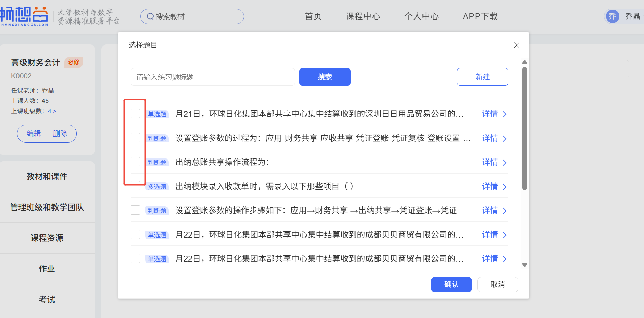Click the user avatar icon 乔
644x318 pixels.
(612, 16)
